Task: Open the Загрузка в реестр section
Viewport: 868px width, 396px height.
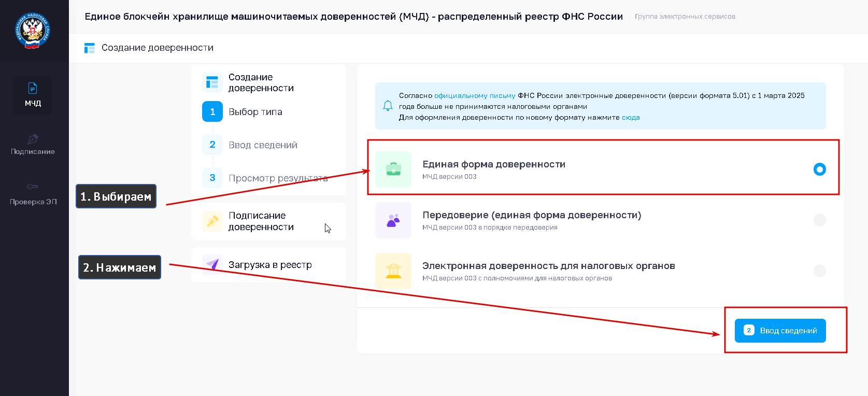Action: point(268,265)
